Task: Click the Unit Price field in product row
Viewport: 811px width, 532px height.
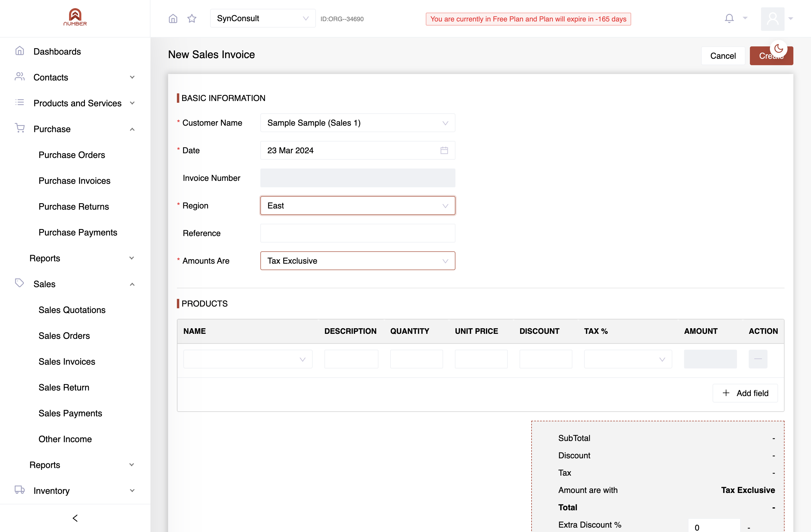Action: pyautogui.click(x=481, y=359)
